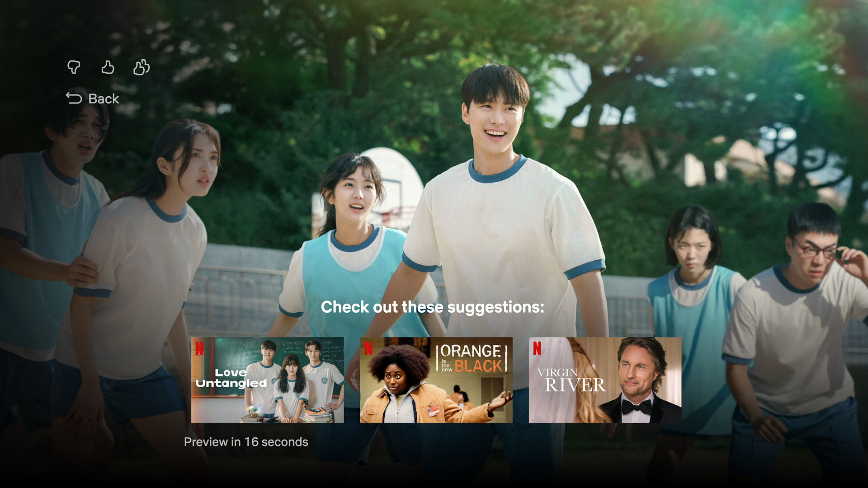Viewport: 868px width, 488px height.
Task: Go back using the Back text label
Action: (x=104, y=99)
